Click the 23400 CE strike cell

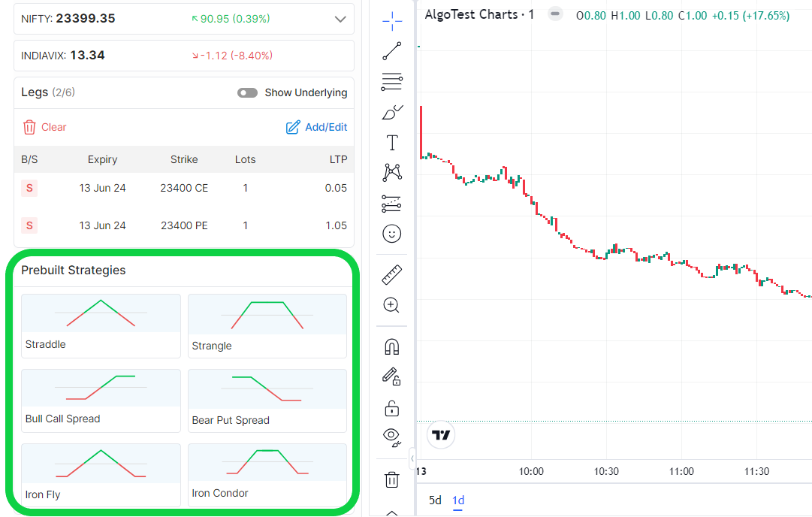184,188
